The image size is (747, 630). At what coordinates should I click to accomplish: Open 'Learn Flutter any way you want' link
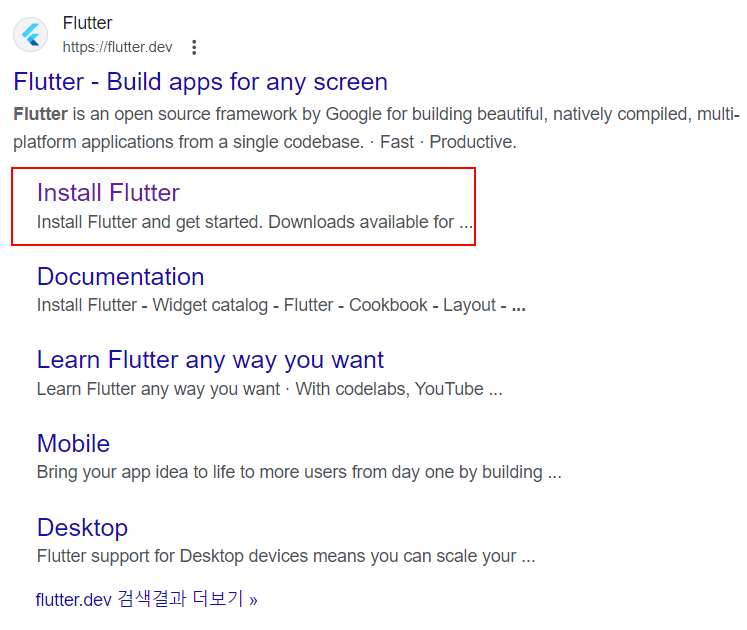(x=210, y=360)
